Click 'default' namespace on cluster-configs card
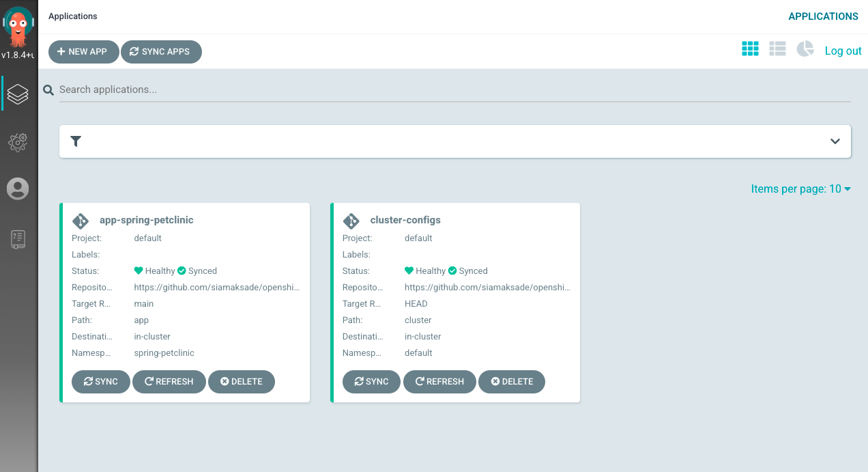Viewport: 868px width, 472px height. tap(419, 353)
